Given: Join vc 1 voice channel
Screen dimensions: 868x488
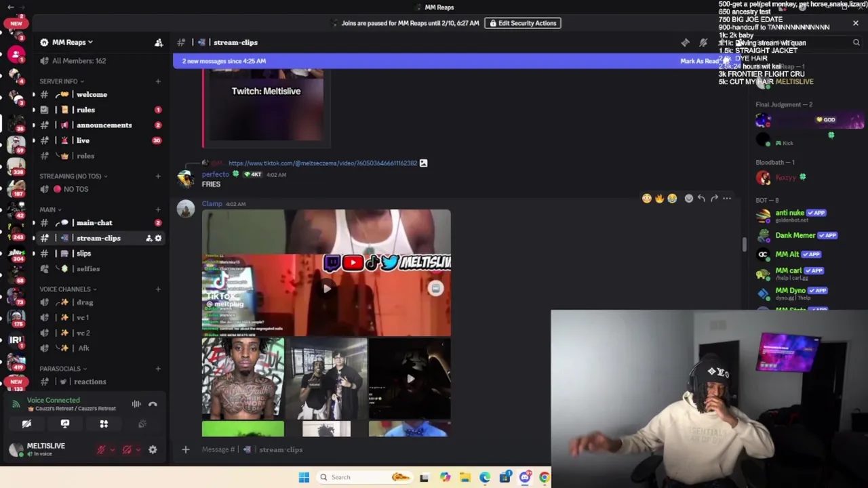Looking at the screenshot, I should point(83,318).
